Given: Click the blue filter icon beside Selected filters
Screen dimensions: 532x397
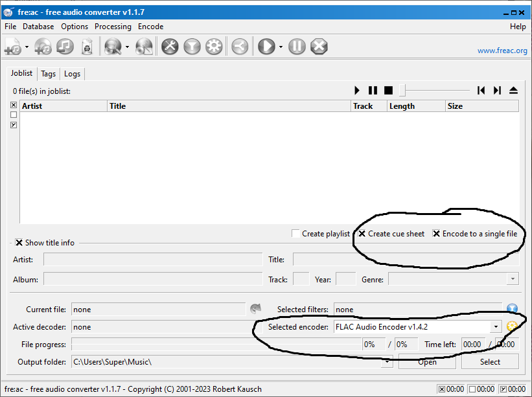Looking at the screenshot, I should (512, 308).
